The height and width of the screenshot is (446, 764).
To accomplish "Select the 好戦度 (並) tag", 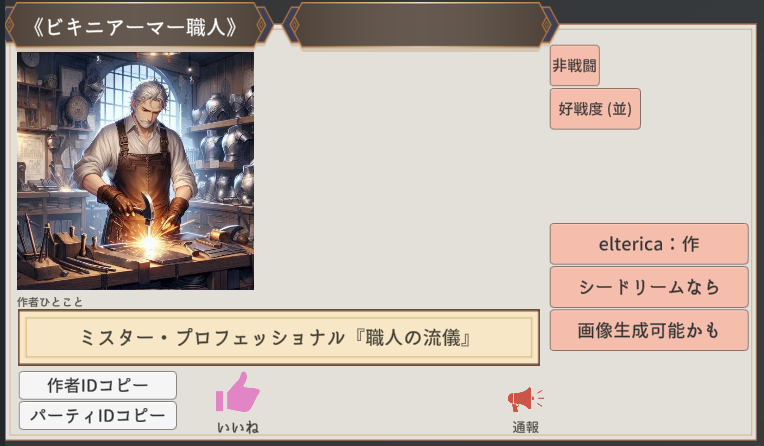I will point(595,109).
